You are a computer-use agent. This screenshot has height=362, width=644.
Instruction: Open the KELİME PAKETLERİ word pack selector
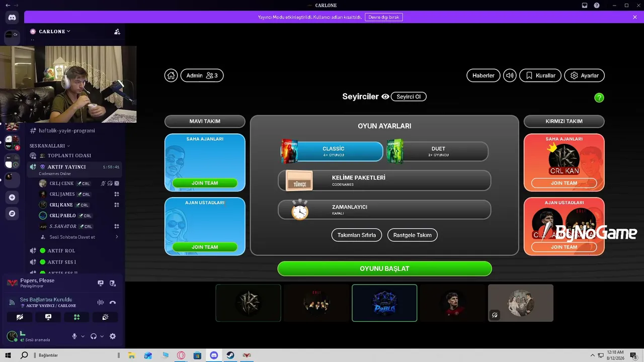(x=384, y=180)
